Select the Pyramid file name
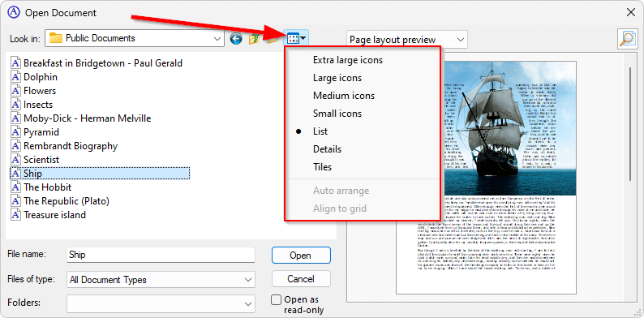This screenshot has width=644, height=318. point(41,132)
